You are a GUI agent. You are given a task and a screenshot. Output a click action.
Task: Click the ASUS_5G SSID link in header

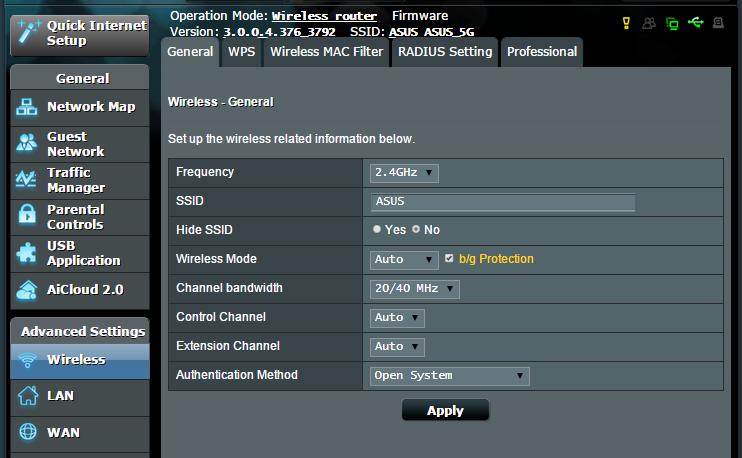pos(449,32)
